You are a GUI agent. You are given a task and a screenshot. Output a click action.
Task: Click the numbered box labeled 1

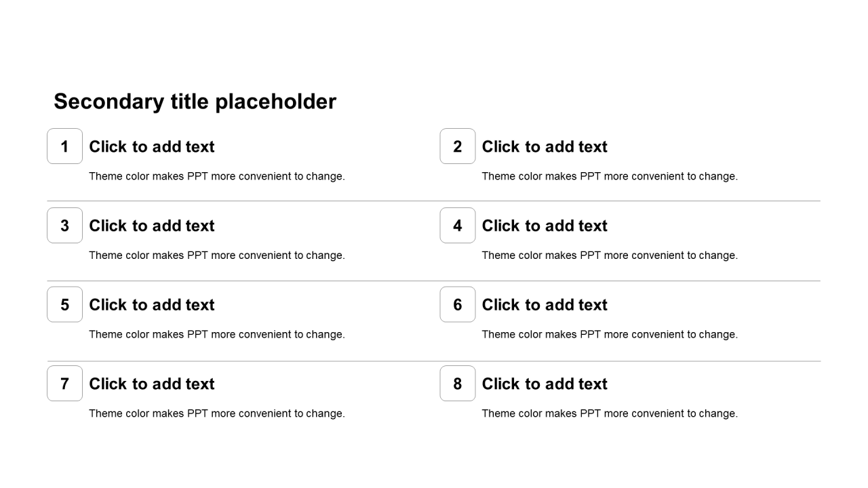click(x=64, y=146)
